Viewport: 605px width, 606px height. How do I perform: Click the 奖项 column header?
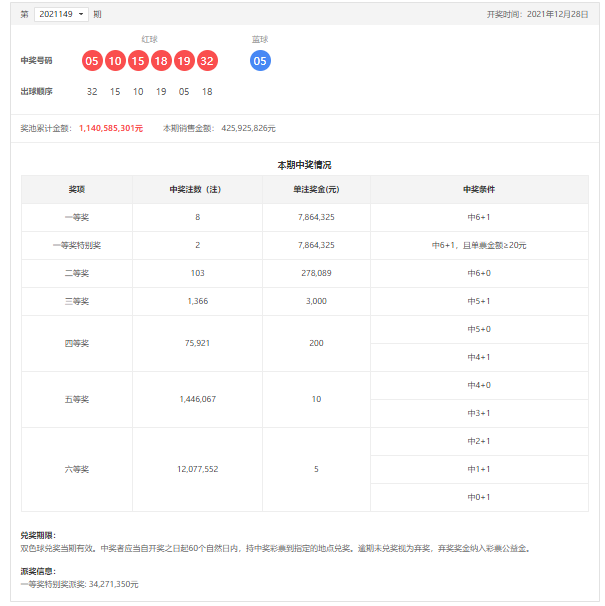(x=77, y=189)
